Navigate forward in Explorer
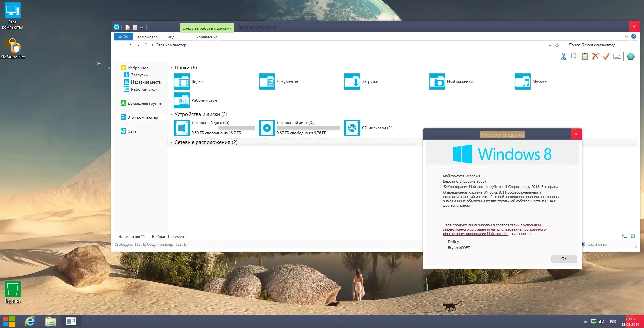This screenshot has height=328, width=644. point(130,45)
